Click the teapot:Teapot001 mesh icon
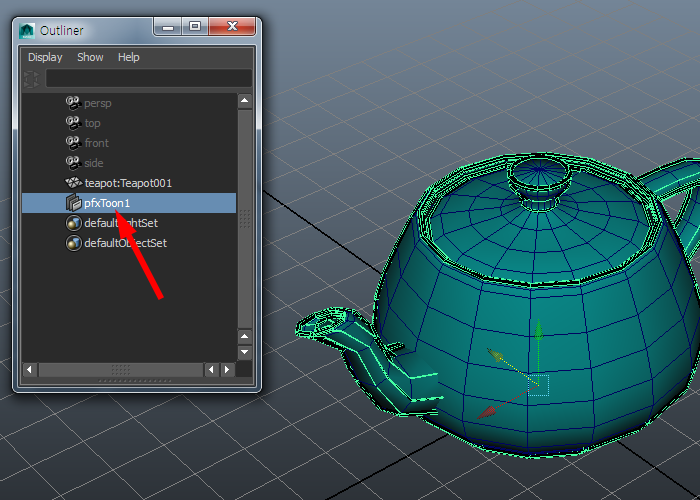This screenshot has height=500, width=700. (74, 183)
